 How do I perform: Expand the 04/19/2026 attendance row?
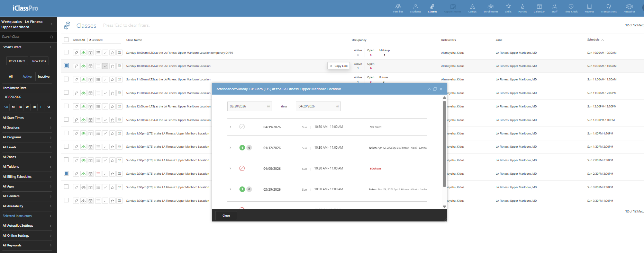[x=230, y=127]
